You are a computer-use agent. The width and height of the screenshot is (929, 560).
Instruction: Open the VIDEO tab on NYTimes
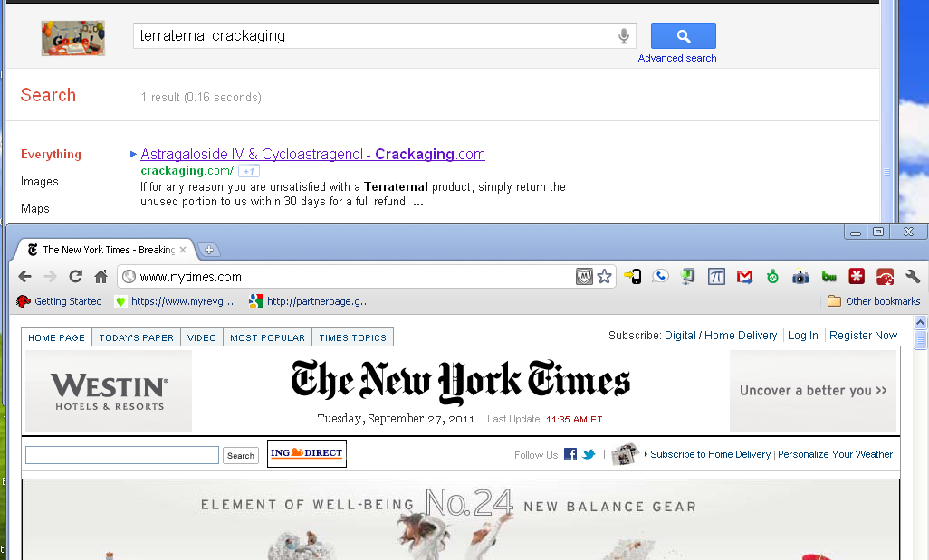202,337
